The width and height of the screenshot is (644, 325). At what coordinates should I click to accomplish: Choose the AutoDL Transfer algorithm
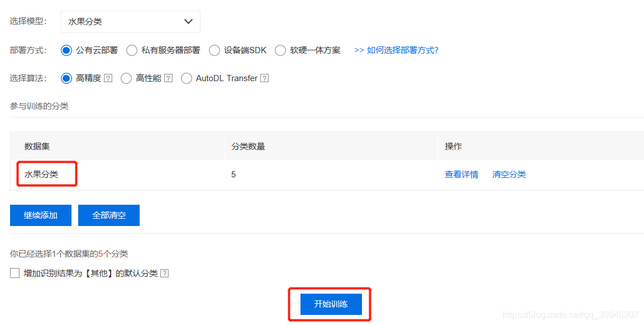(187, 78)
